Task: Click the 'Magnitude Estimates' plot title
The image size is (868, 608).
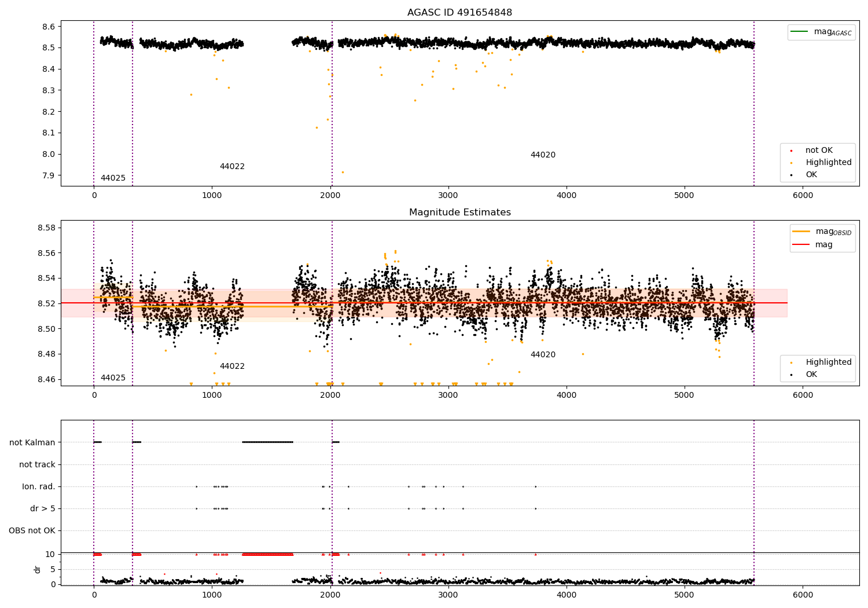Action: 459,213
